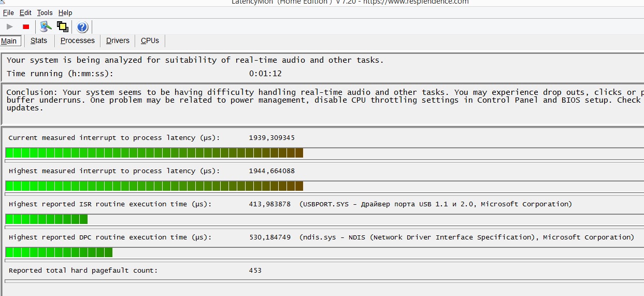Viewport: 644px width, 296px height.
Task: Click the current interrupt to process latency bar
Action: tap(154, 152)
